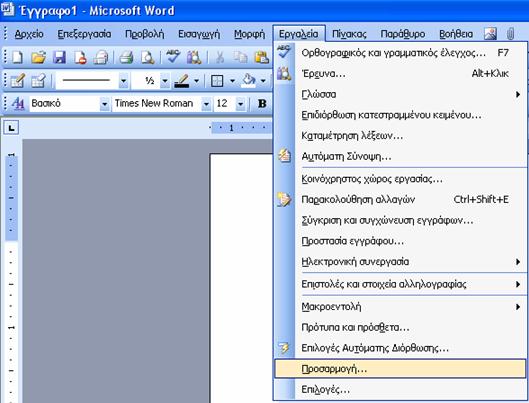Open the Βοήθεια menu
Screen dimensions: 529x403
[456, 34]
